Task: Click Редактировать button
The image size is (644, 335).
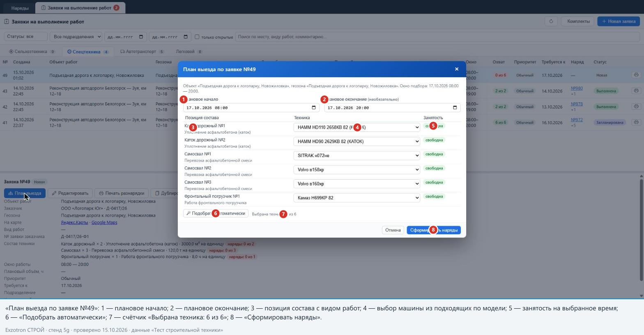Action: click(70, 193)
